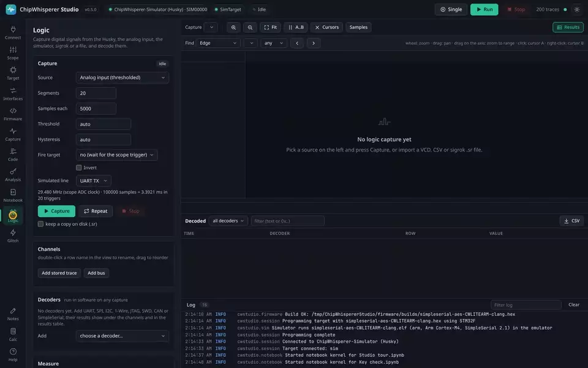Click the Segments input field
588x368 pixels.
96,93
